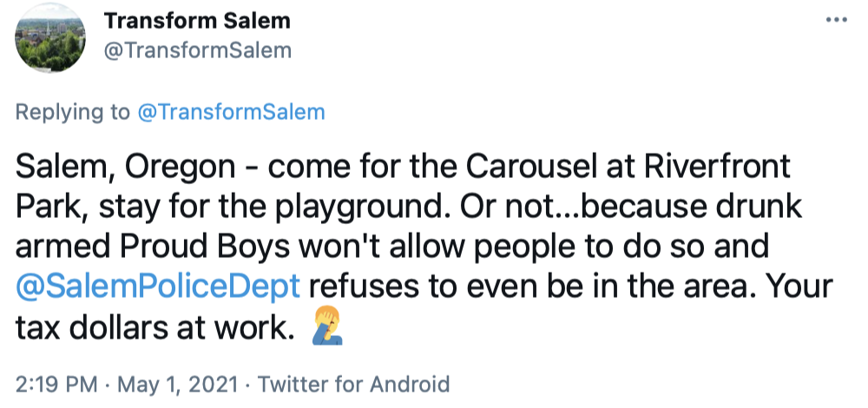Click the @TransformSalem handle under the name
The image size is (868, 408).
[198, 50]
